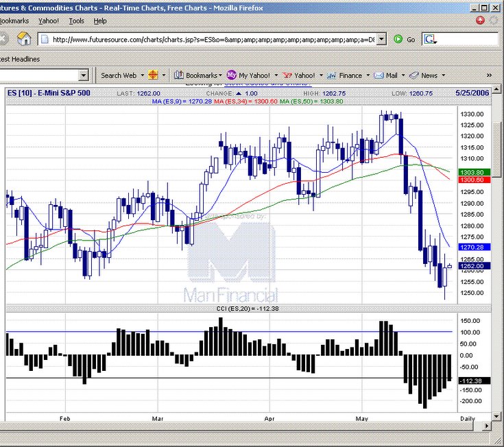Image resolution: width=504 pixels, height=447 pixels.
Task: Click the Search Web button
Action: [119, 75]
